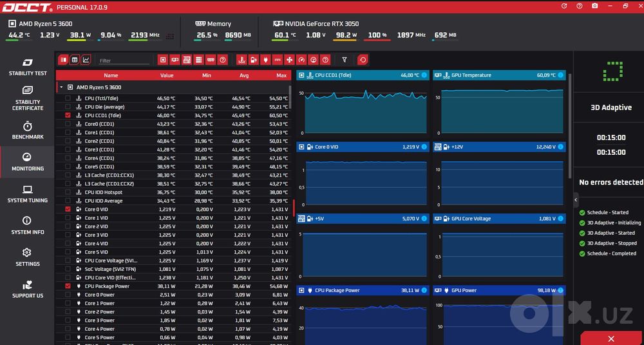
Task: Enable the CPU (Tctl/Tdie) checkbox
Action: tap(68, 98)
